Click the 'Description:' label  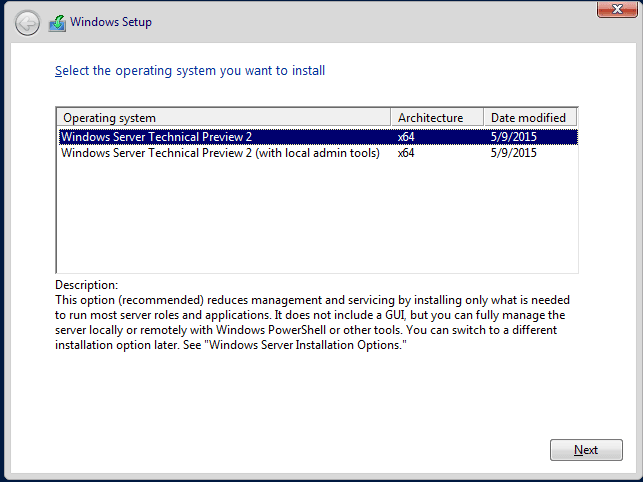click(x=87, y=285)
